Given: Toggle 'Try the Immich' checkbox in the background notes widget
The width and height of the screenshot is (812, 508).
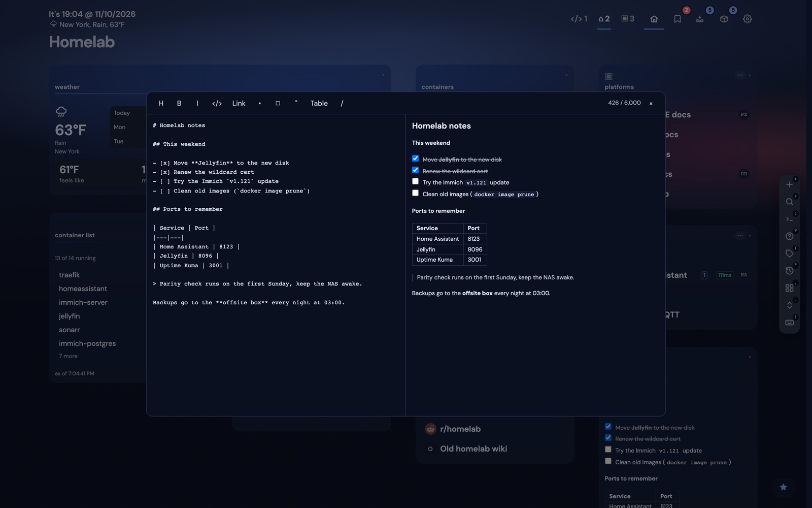Looking at the screenshot, I should click(x=608, y=449).
